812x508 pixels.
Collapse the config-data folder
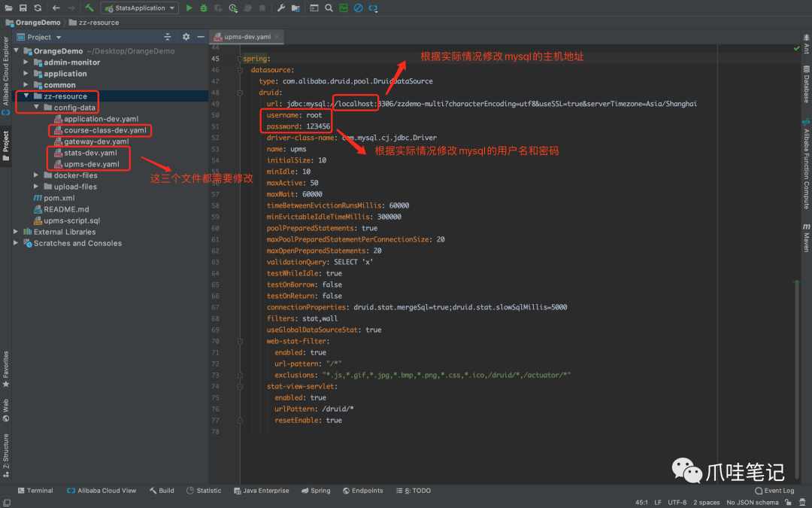pyautogui.click(x=36, y=108)
